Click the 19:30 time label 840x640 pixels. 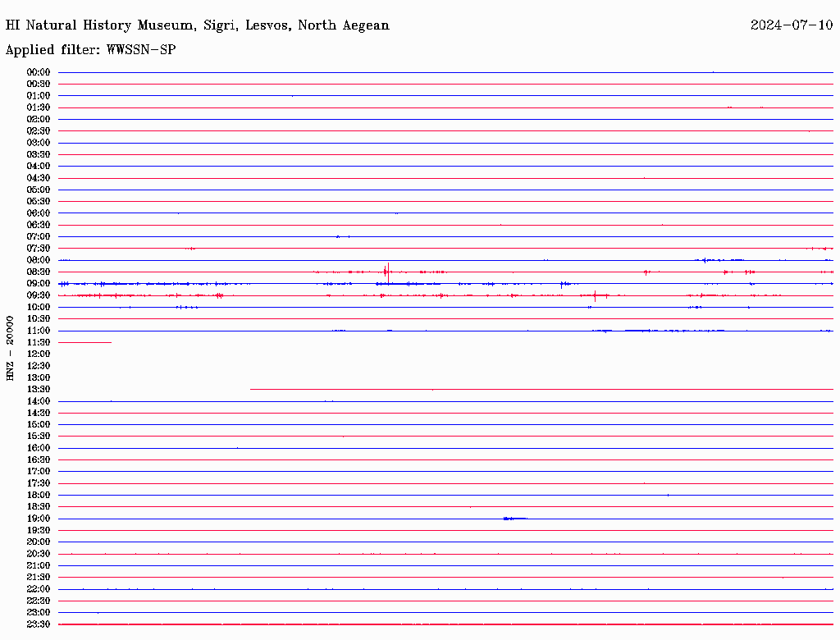pyautogui.click(x=39, y=531)
